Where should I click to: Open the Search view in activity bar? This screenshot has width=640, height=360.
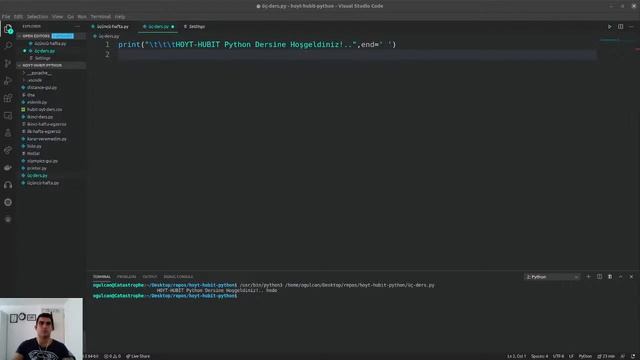pos(8,46)
